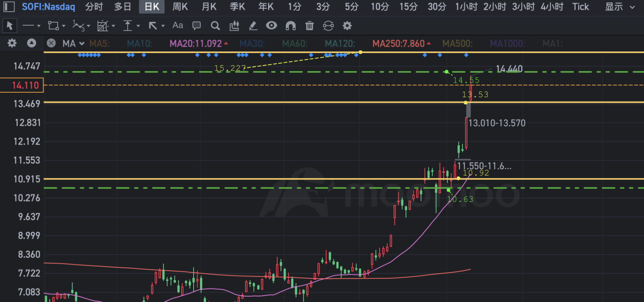The height and width of the screenshot is (302, 644).
Task: Expand price range tool dropdown arrow
Action: point(138,26)
